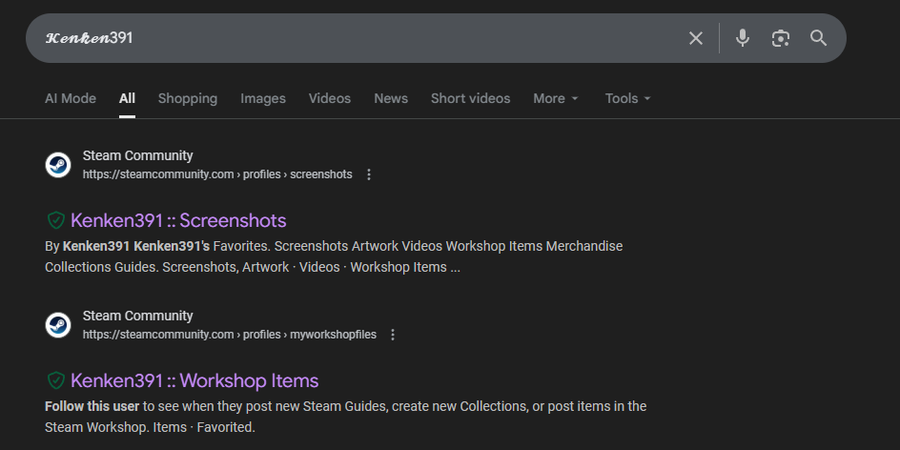Click the magnifying glass search icon

818,38
